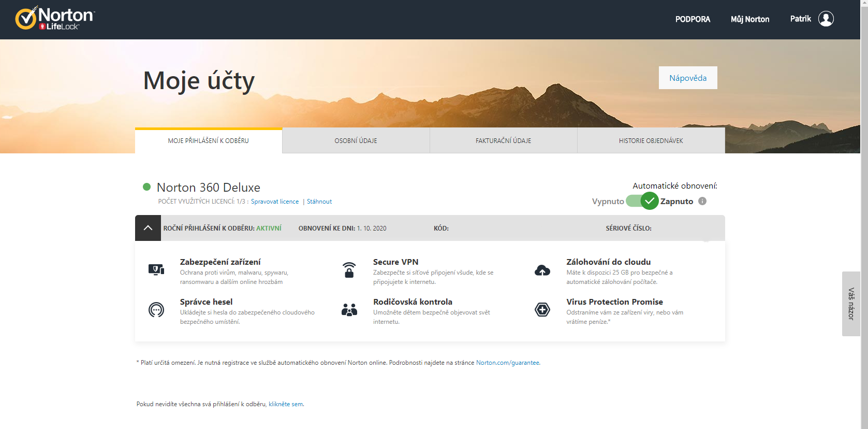Click the Nápověda button

tap(687, 78)
